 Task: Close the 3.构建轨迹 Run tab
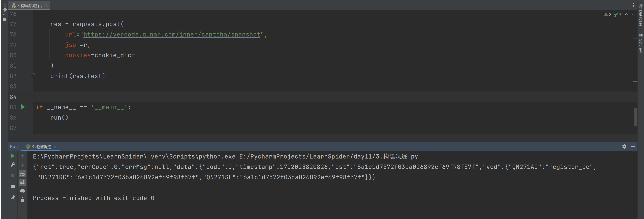coord(55,147)
